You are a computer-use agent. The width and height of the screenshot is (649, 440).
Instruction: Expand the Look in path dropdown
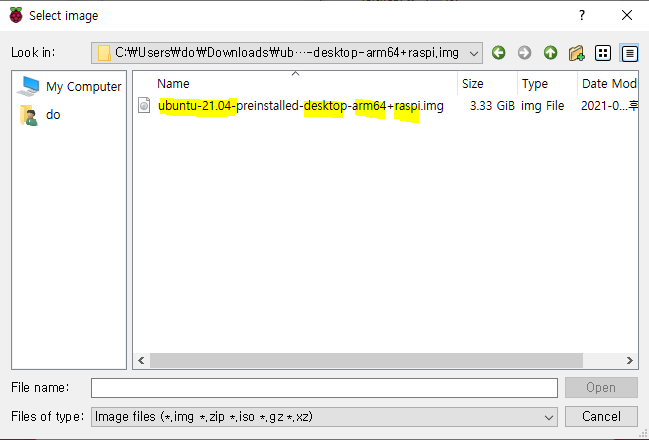(474, 53)
